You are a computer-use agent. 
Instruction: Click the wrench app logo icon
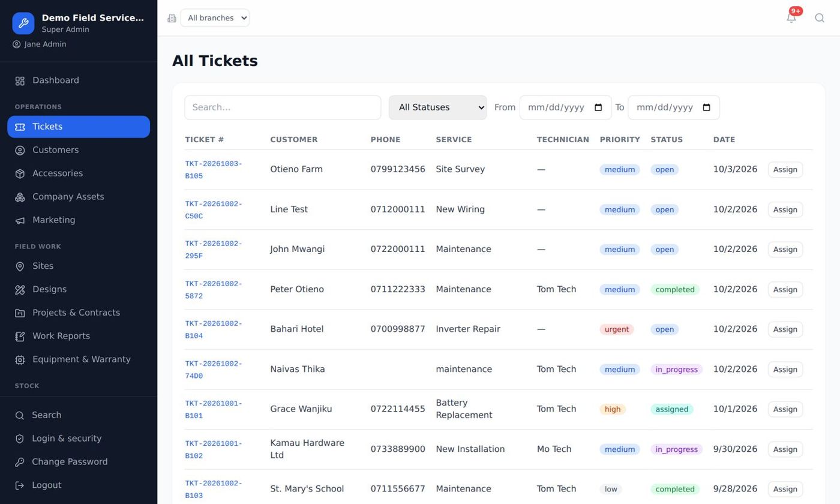[x=23, y=23]
